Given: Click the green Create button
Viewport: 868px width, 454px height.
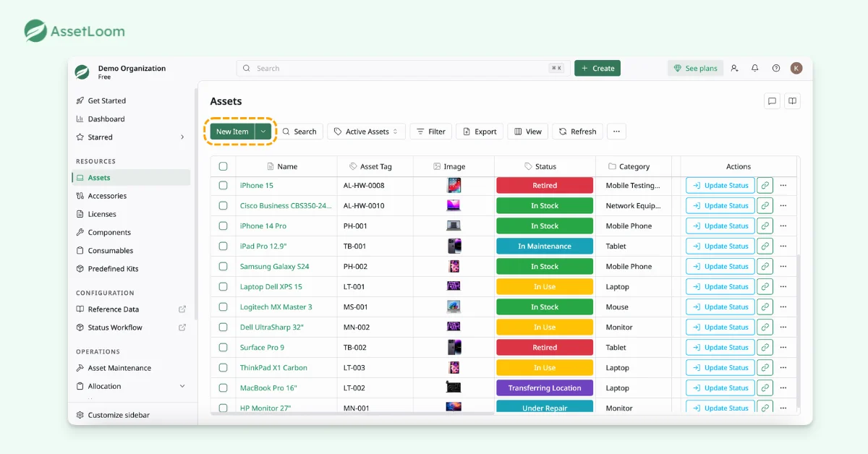Looking at the screenshot, I should 597,68.
